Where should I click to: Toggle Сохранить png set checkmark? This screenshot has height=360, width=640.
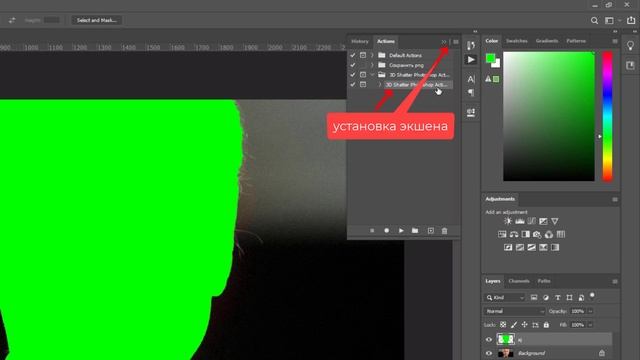point(353,65)
